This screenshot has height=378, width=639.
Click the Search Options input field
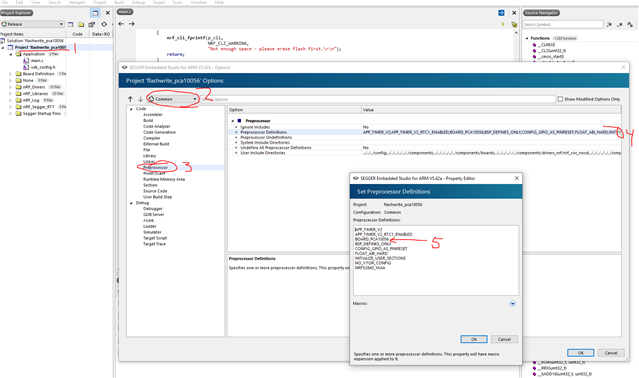coord(378,99)
